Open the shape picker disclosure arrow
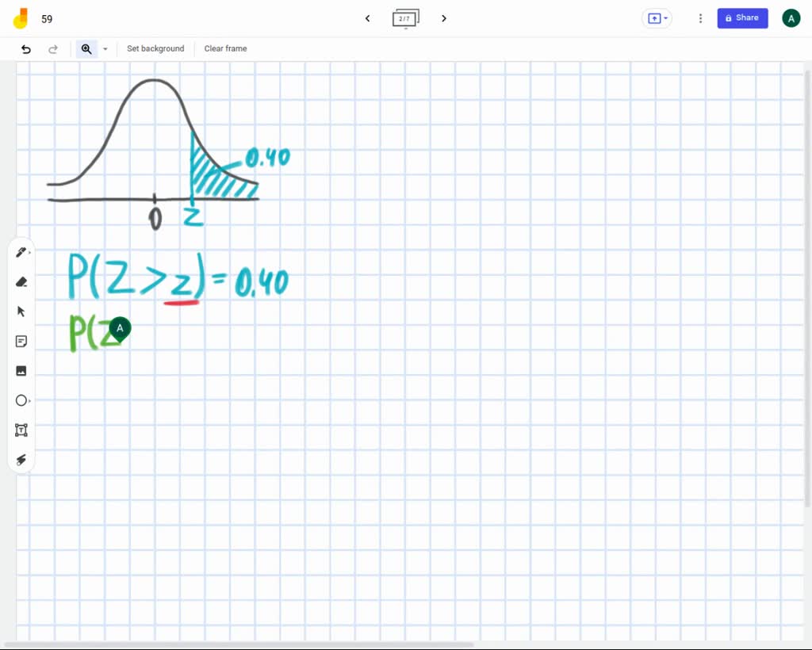This screenshot has width=812, height=650. [x=32, y=400]
